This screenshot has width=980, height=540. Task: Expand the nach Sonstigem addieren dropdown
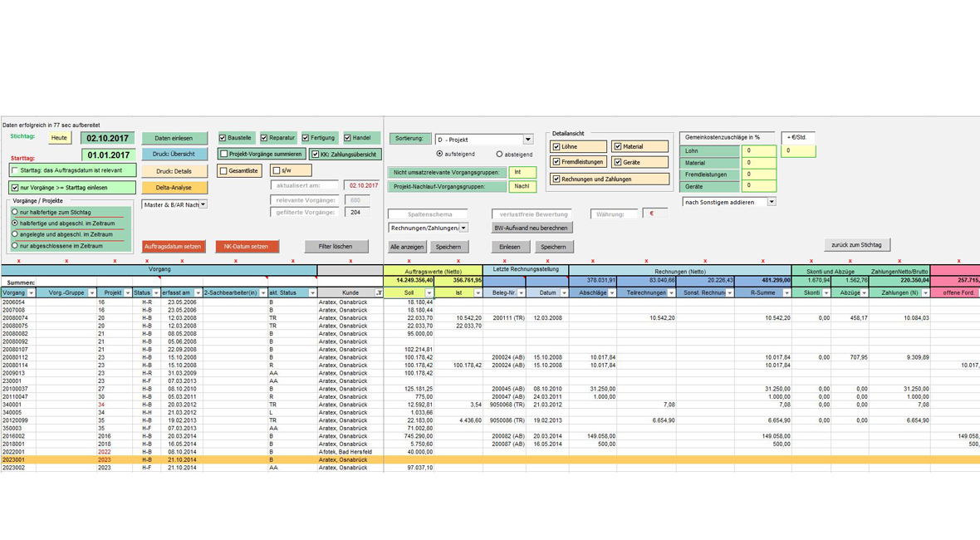click(x=771, y=202)
